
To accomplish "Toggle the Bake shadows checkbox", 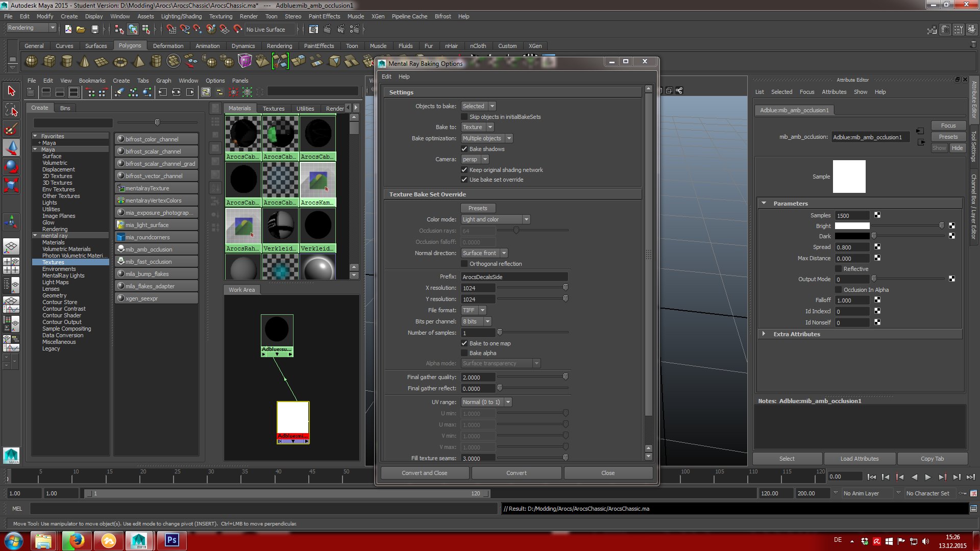I will (464, 149).
